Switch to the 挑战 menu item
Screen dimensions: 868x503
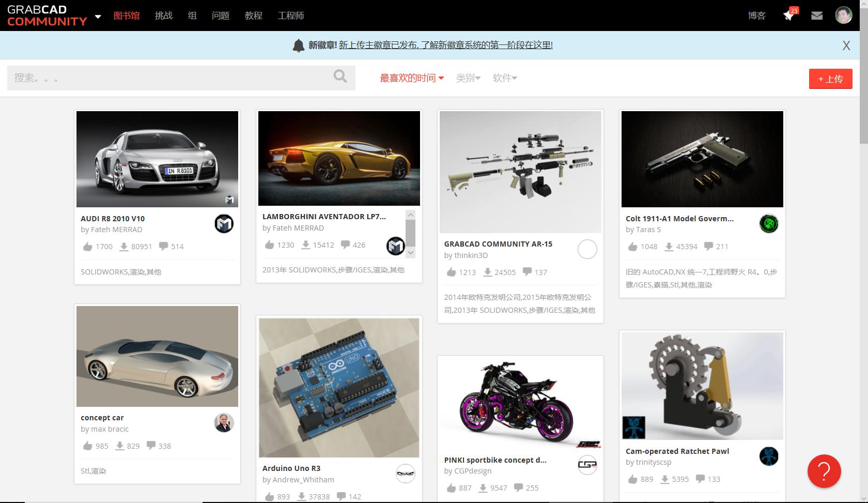163,16
